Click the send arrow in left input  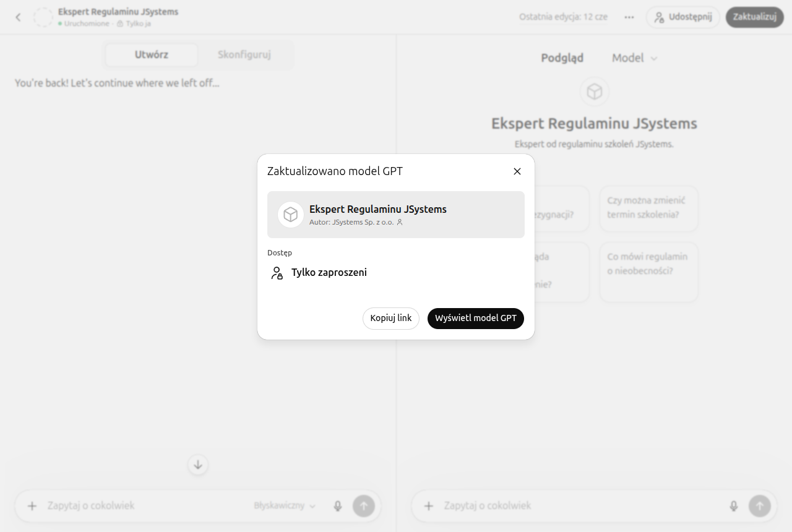click(x=364, y=506)
